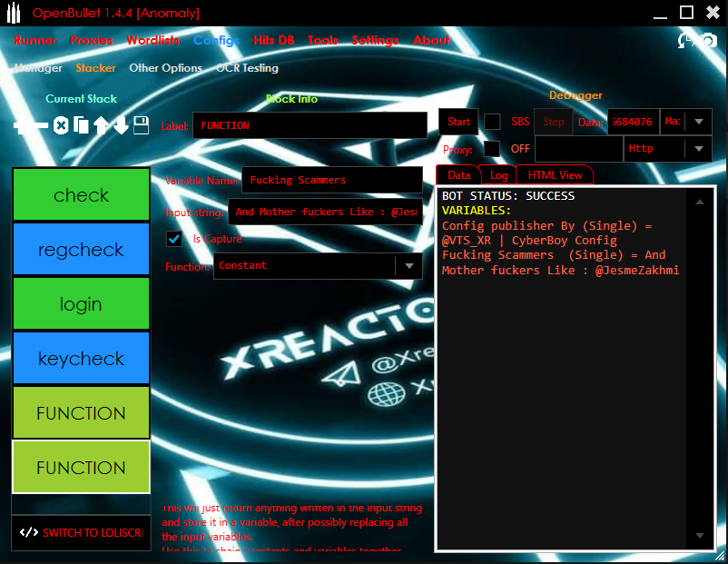This screenshot has height=564, width=728.
Task: Edit the Label field containing FUNCTION
Action: pyautogui.click(x=310, y=125)
